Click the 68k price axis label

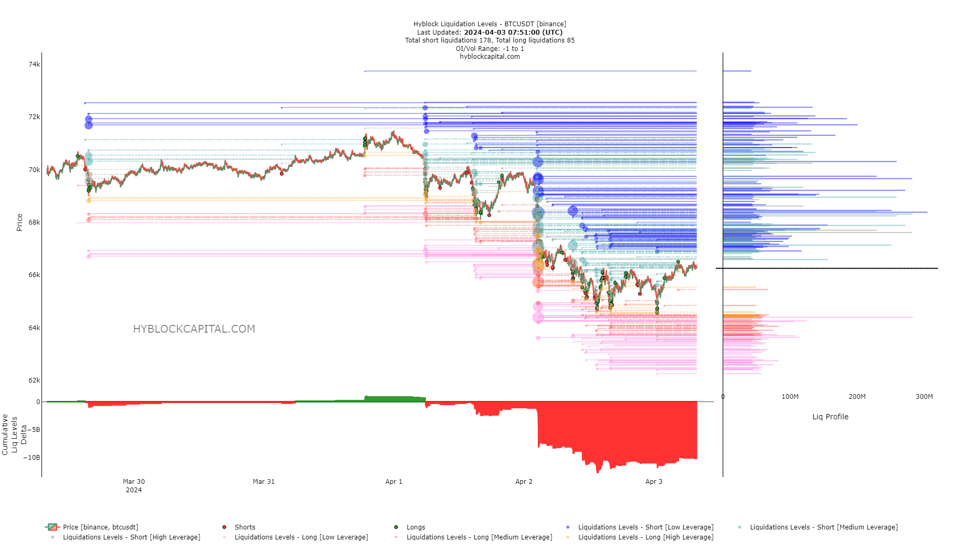coord(34,222)
